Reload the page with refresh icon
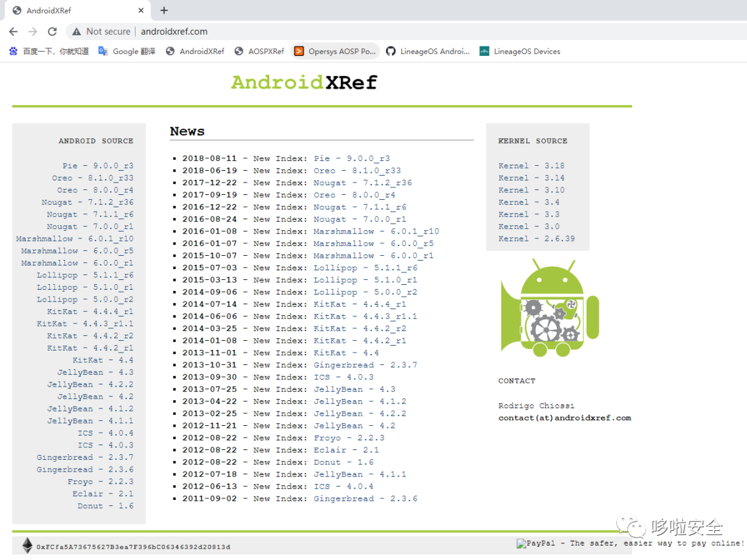 tap(53, 31)
